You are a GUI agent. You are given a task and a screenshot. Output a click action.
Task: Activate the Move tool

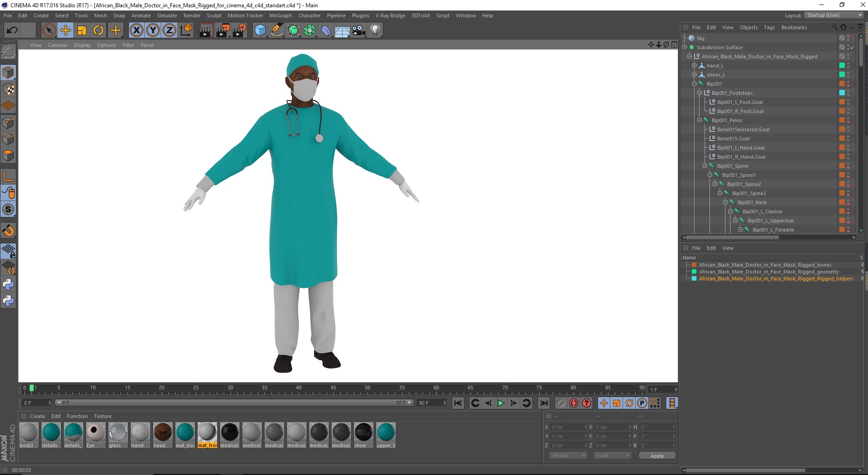coord(66,31)
